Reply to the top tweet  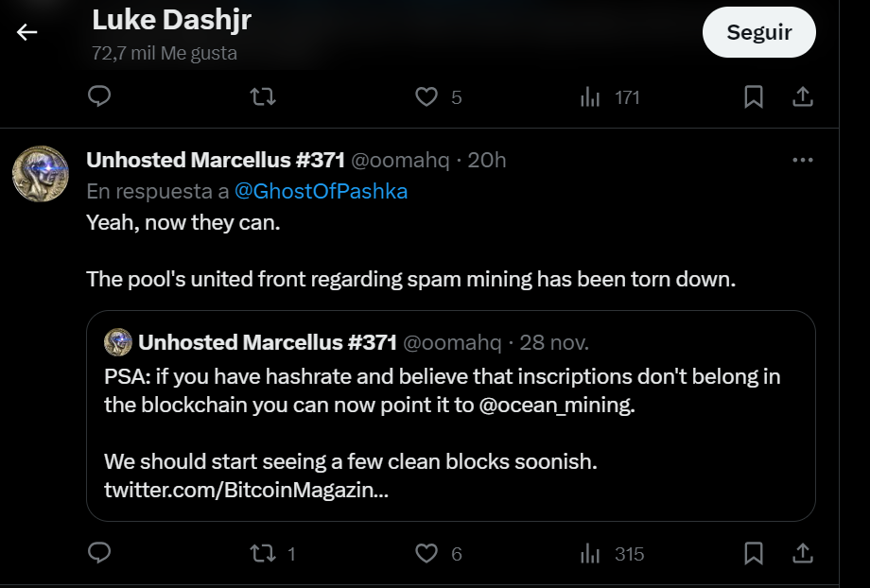point(99,96)
